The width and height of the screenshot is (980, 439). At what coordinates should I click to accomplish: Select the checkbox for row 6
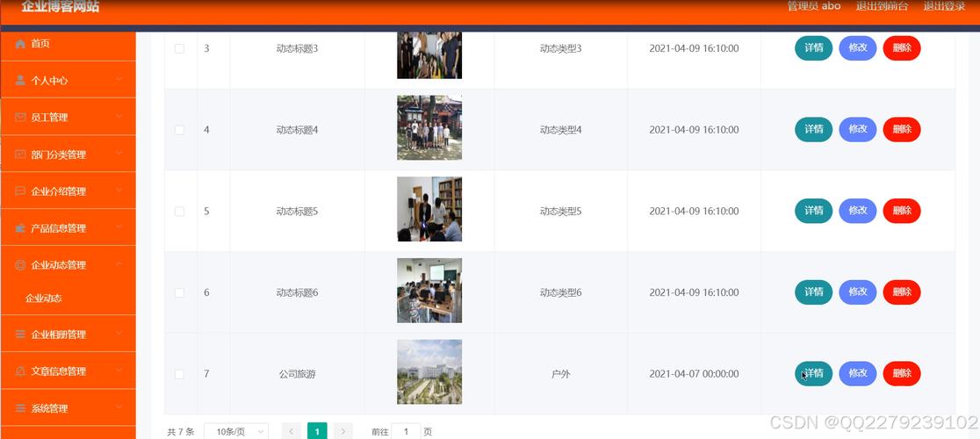point(179,293)
